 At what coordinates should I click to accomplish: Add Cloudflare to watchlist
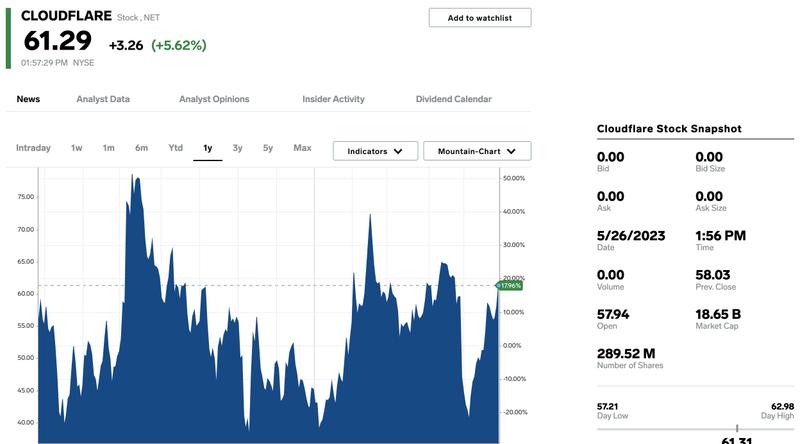click(x=480, y=18)
